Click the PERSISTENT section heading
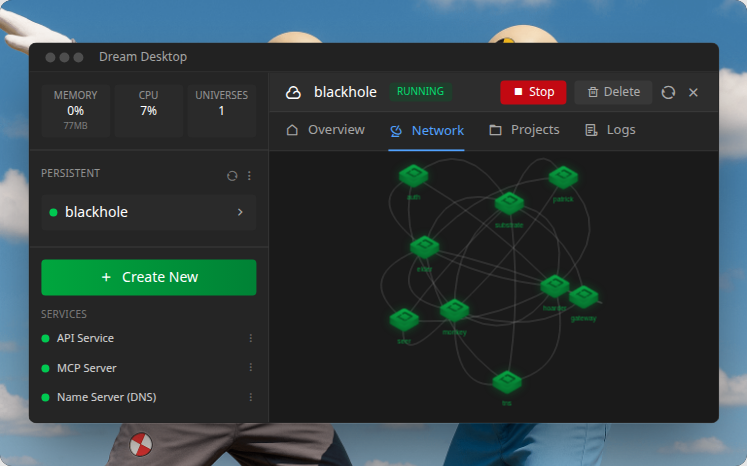This screenshot has width=747, height=466. [71, 173]
